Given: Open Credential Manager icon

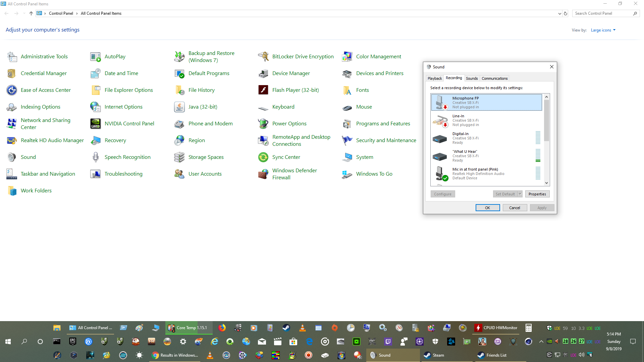Looking at the screenshot, I should [x=12, y=73].
